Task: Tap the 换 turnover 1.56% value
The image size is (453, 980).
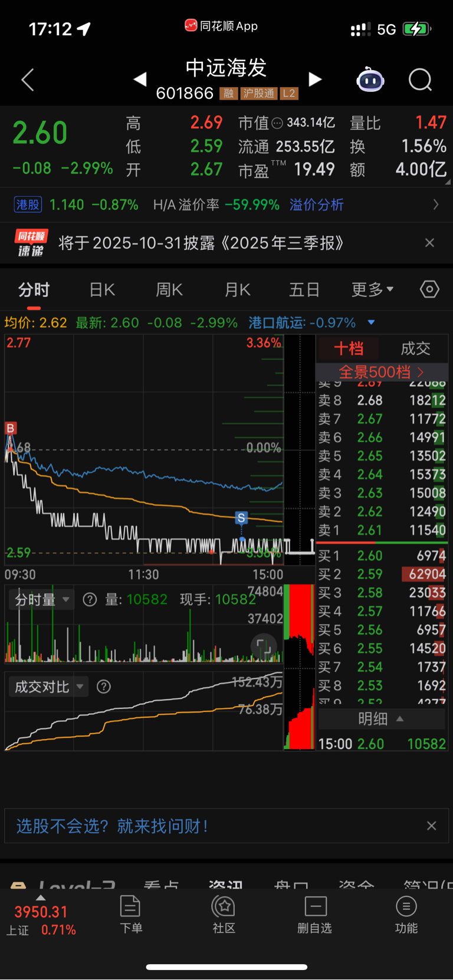Action: (x=424, y=146)
